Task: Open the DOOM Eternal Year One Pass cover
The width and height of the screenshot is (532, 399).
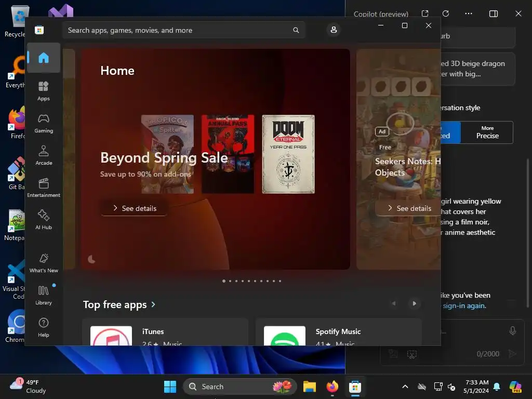Action: (288, 154)
